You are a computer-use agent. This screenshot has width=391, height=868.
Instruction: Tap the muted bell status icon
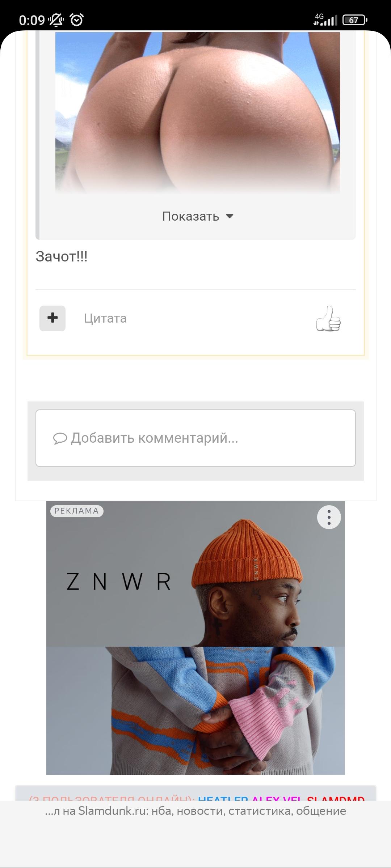pyautogui.click(x=56, y=20)
